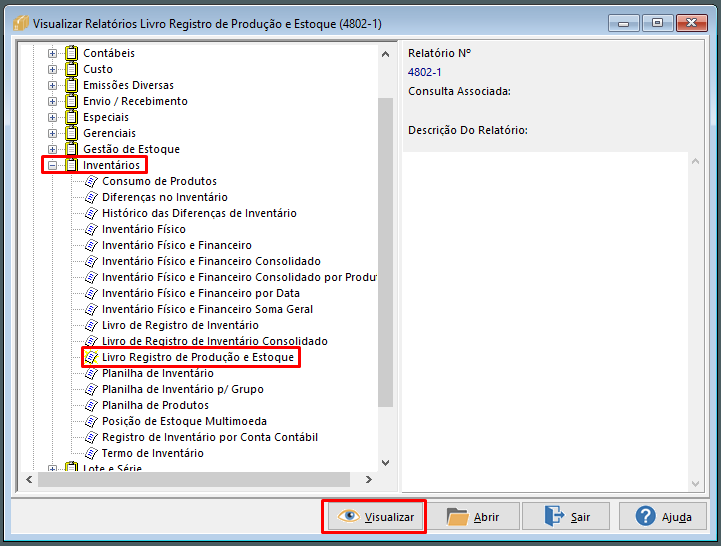
Task: Select Consumo de Produtos report
Action: (x=159, y=181)
